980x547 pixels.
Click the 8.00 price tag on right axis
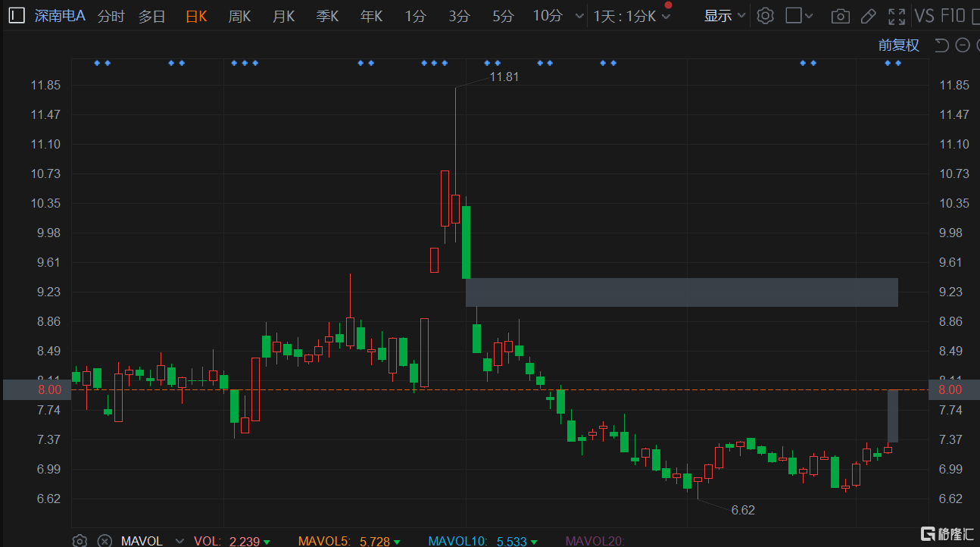953,389
